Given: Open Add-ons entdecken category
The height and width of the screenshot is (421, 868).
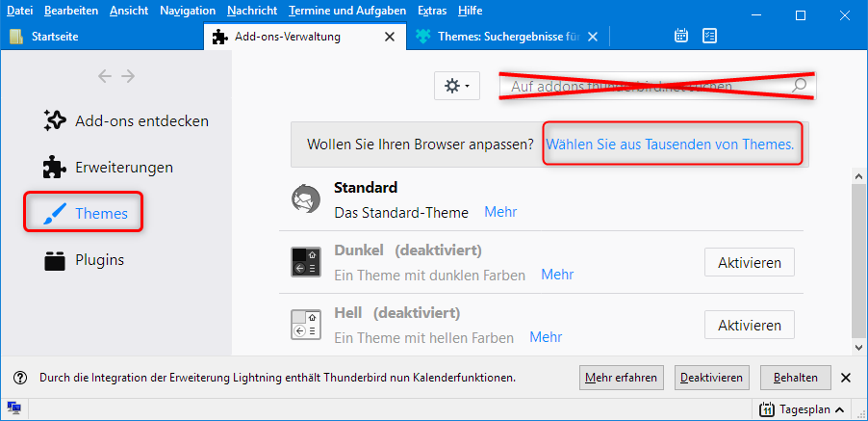Looking at the screenshot, I should pyautogui.click(x=126, y=120).
